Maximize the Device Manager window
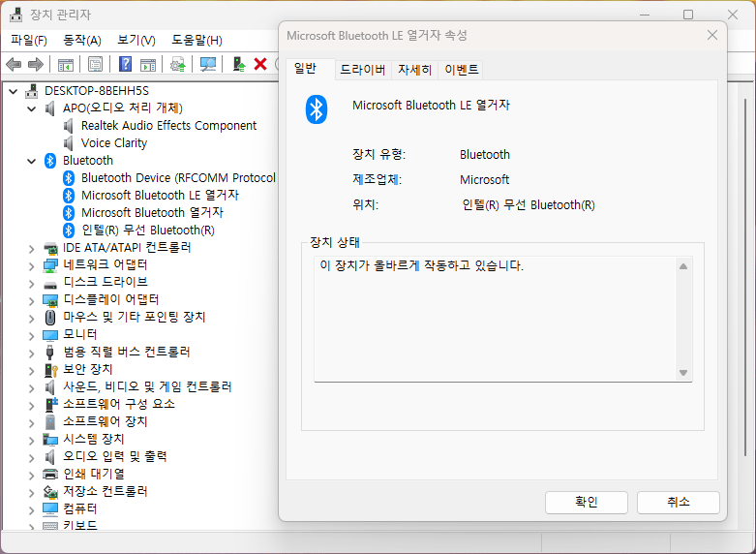 click(688, 15)
